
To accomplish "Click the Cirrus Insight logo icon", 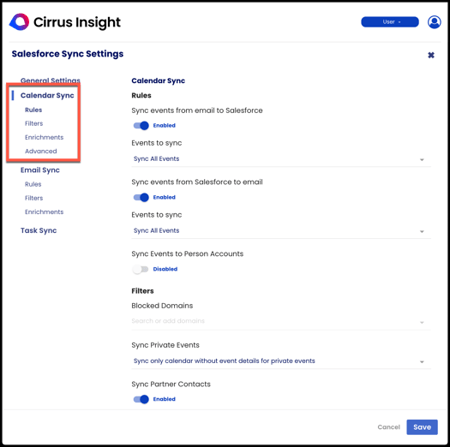I will click(19, 22).
